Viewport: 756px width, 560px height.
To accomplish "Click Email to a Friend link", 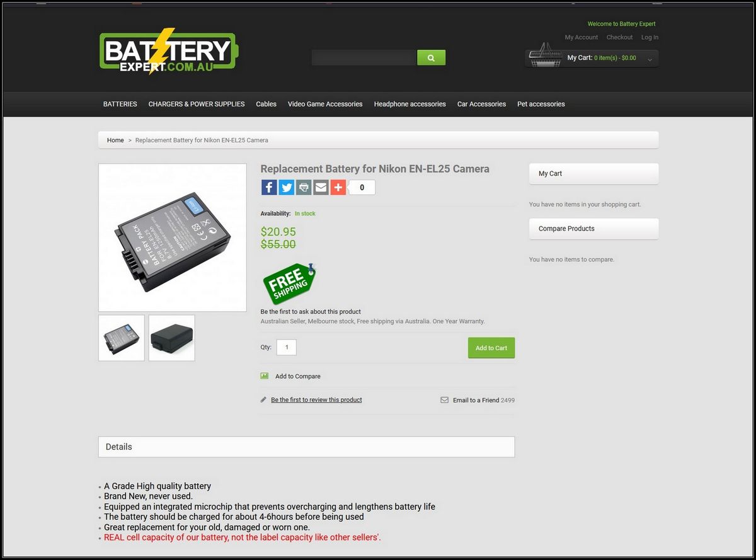I will [x=476, y=400].
